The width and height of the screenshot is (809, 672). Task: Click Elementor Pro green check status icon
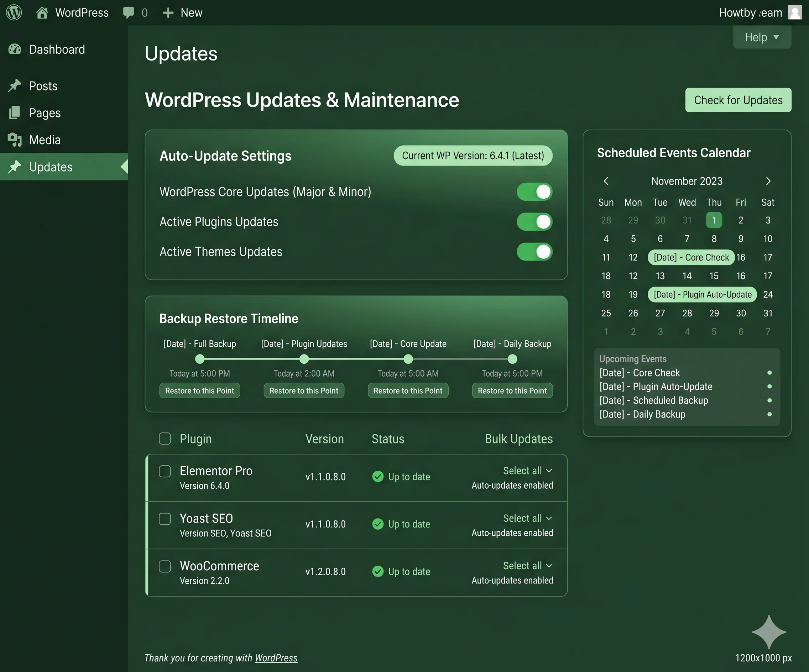(378, 476)
